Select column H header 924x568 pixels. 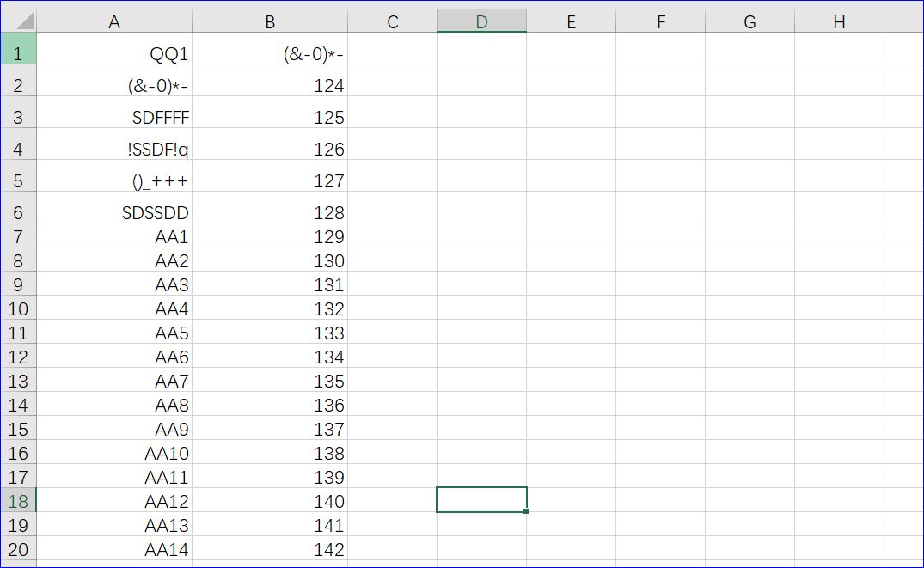coord(839,21)
